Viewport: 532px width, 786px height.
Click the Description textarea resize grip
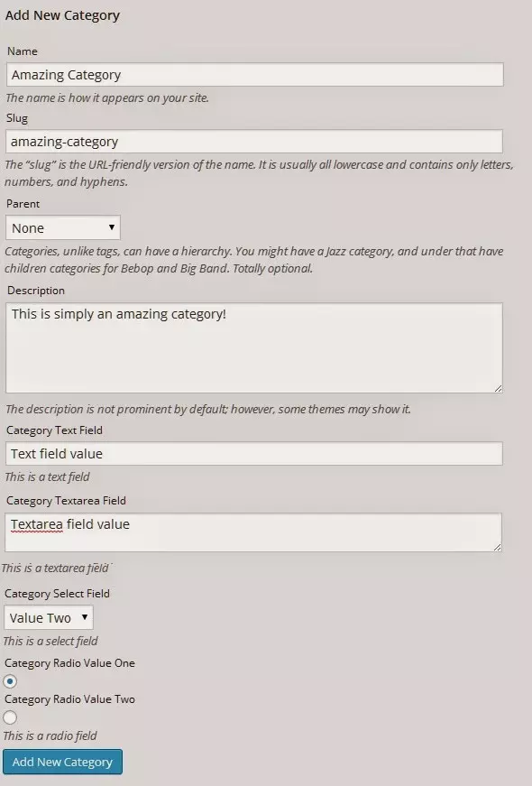pyautogui.click(x=499, y=389)
